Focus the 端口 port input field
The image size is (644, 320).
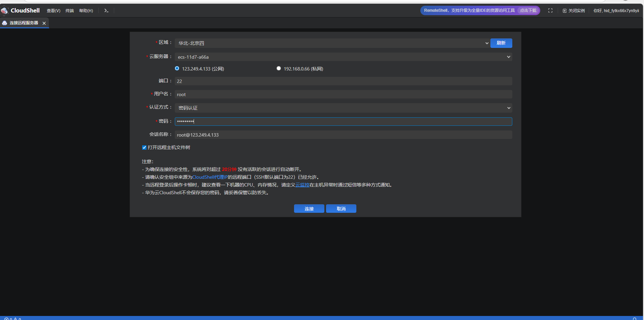344,81
